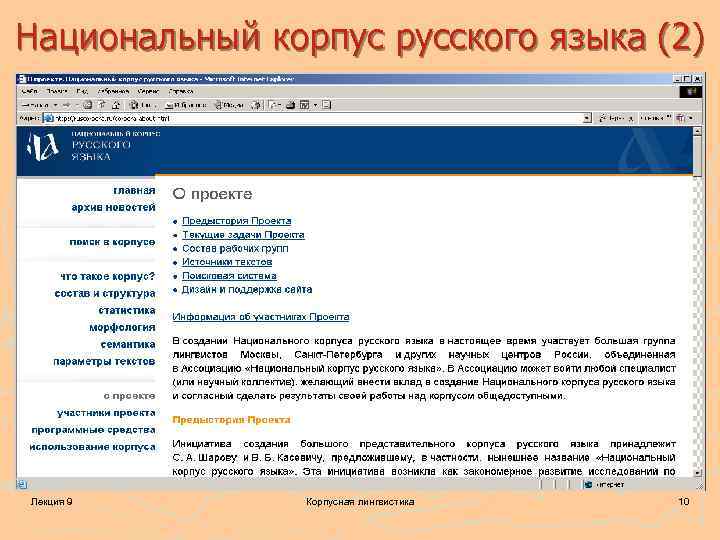Click the Mail toolbar icon
This screenshot has height=540, width=720.
274,105
